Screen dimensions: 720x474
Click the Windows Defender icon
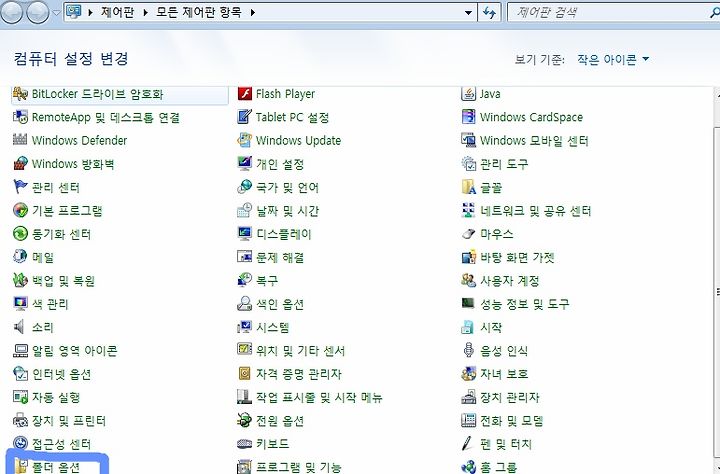point(20,140)
